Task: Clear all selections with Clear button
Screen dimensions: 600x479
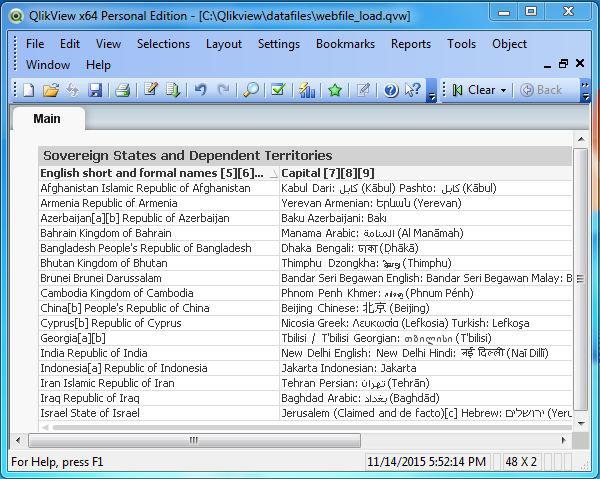Action: click(474, 90)
